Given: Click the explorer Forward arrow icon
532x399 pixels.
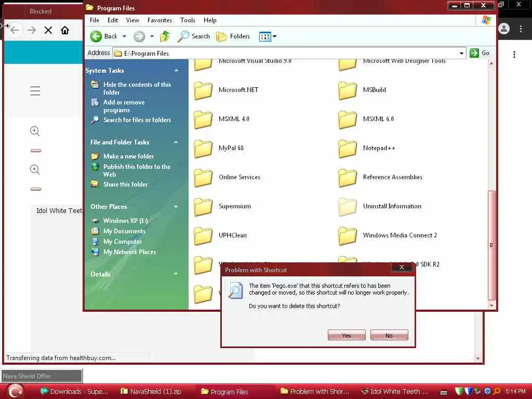Looking at the screenshot, I should pos(139,36).
